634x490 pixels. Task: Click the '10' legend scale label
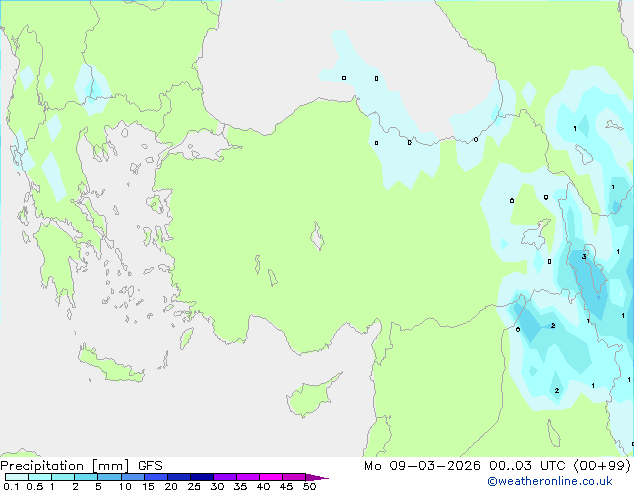tap(125, 486)
